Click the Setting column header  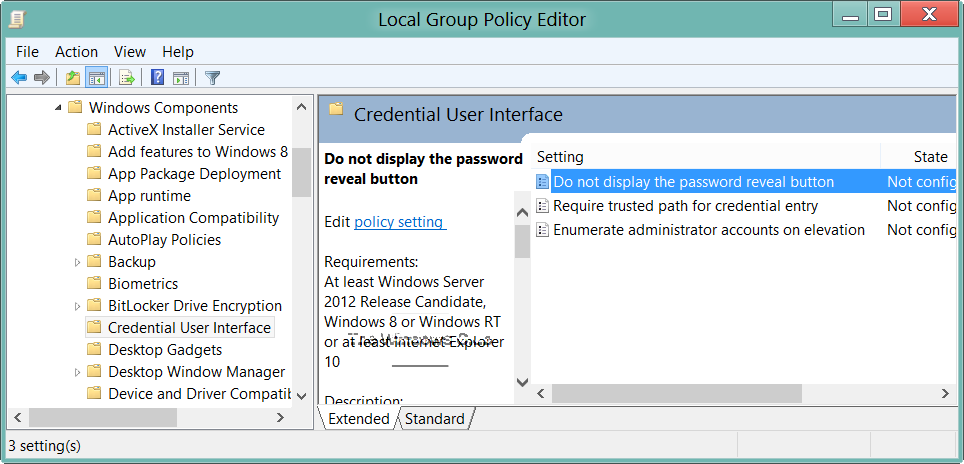pyautogui.click(x=560, y=157)
